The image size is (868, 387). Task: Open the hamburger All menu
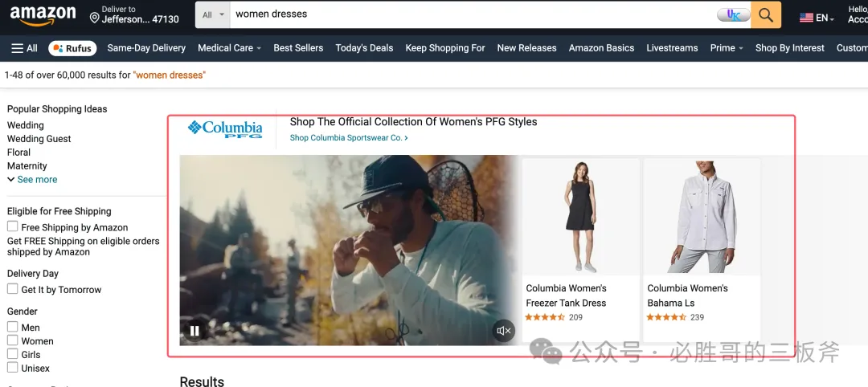[x=24, y=48]
